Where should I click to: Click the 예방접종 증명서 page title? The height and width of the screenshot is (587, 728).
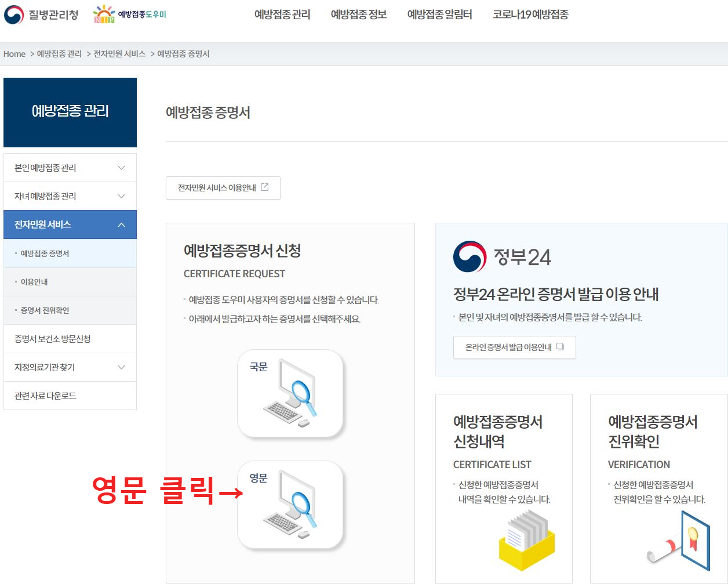click(208, 113)
